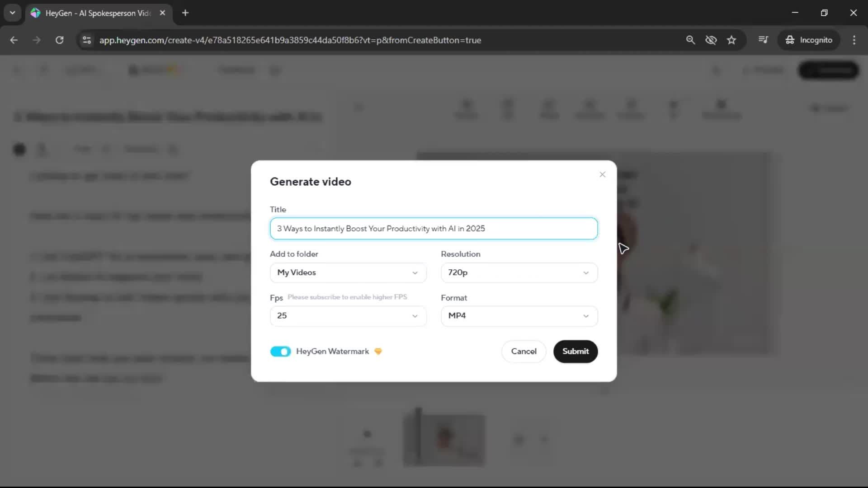This screenshot has width=868, height=488.
Task: Click into the video Title field
Action: [433, 229]
